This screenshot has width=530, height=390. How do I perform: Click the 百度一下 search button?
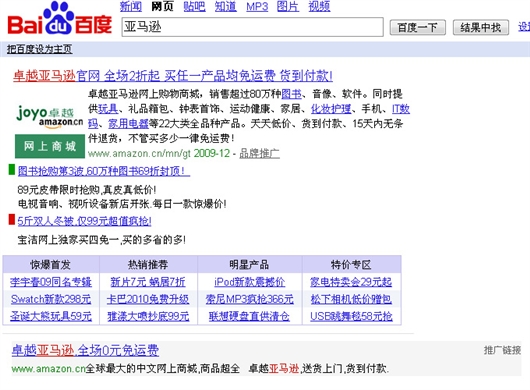pos(417,27)
